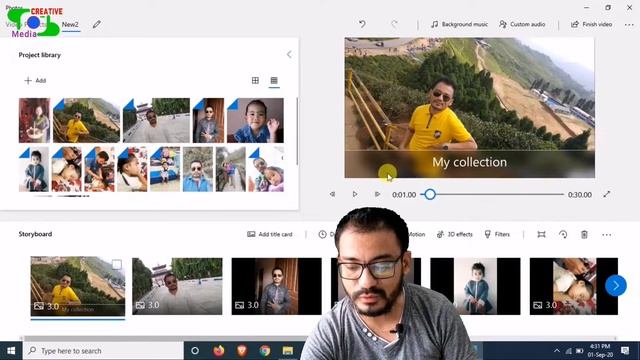Open the notification center
This screenshot has width=640, height=360.
pos(625,351)
